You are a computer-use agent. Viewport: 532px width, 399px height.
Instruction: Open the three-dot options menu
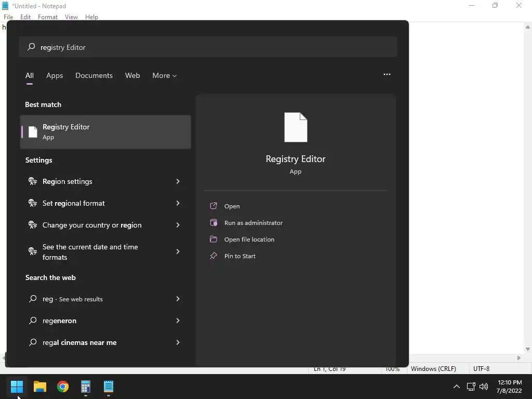coord(387,74)
